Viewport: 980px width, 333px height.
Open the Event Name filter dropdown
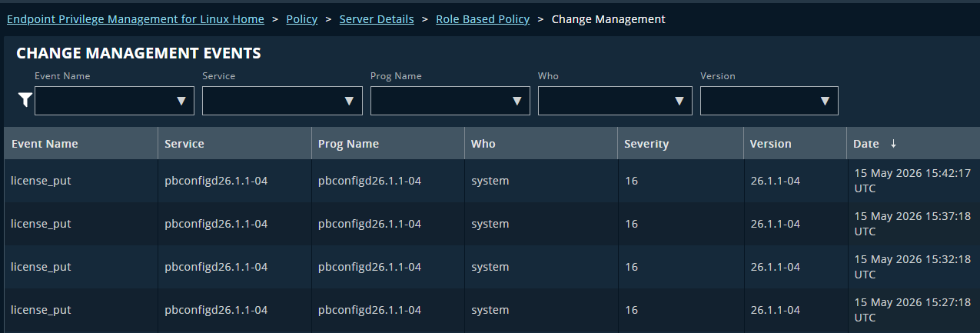click(x=115, y=101)
